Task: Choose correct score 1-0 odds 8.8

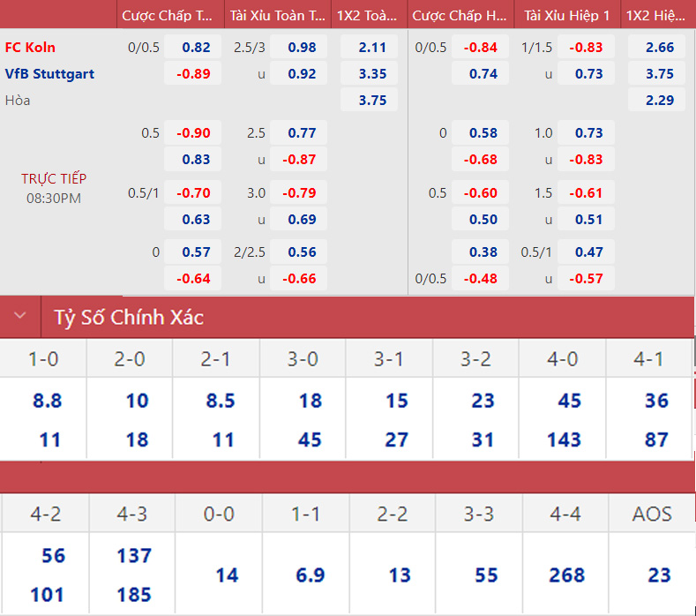Action: [x=47, y=401]
